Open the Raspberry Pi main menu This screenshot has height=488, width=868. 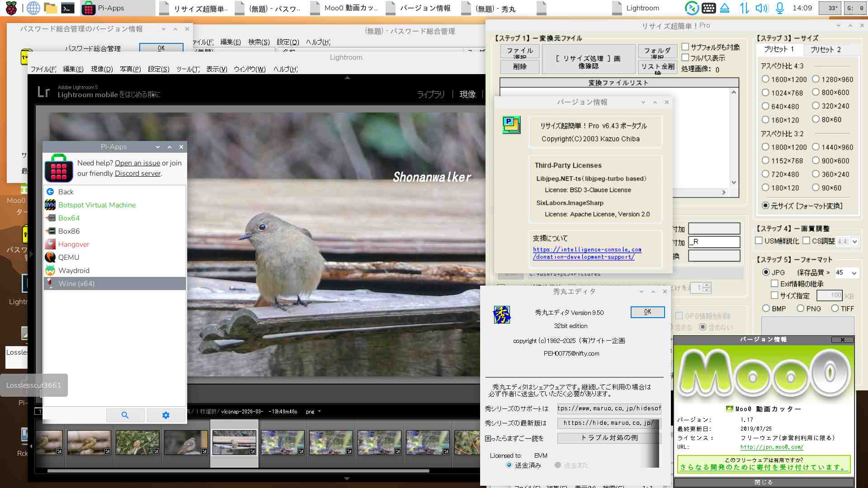tap(11, 8)
